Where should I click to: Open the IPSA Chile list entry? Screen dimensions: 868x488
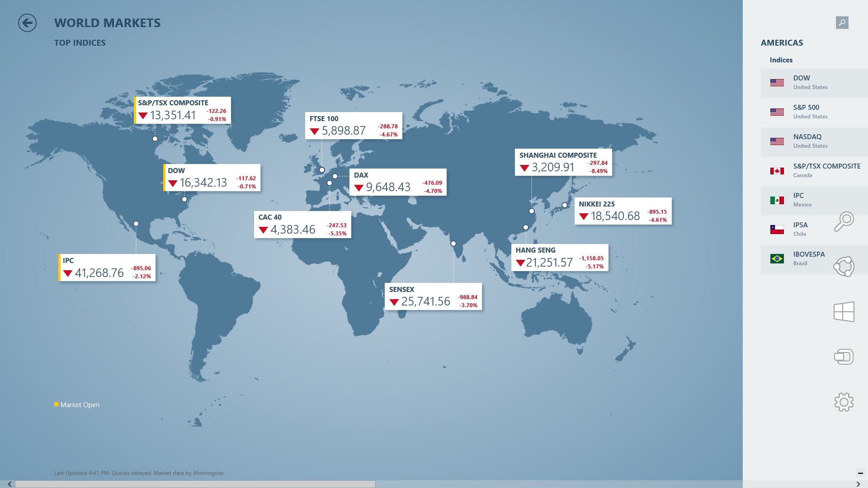pyautogui.click(x=814, y=230)
